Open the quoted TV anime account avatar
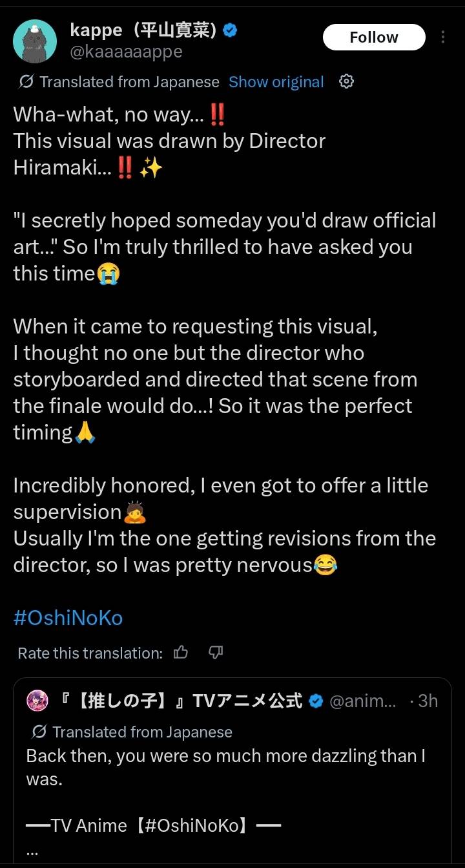This screenshot has width=465, height=868. click(36, 701)
